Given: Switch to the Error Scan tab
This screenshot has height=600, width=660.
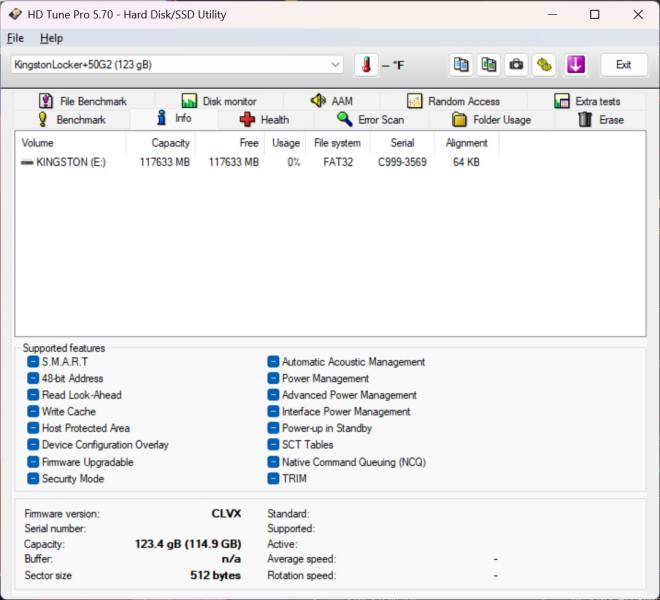Looking at the screenshot, I should [x=370, y=120].
